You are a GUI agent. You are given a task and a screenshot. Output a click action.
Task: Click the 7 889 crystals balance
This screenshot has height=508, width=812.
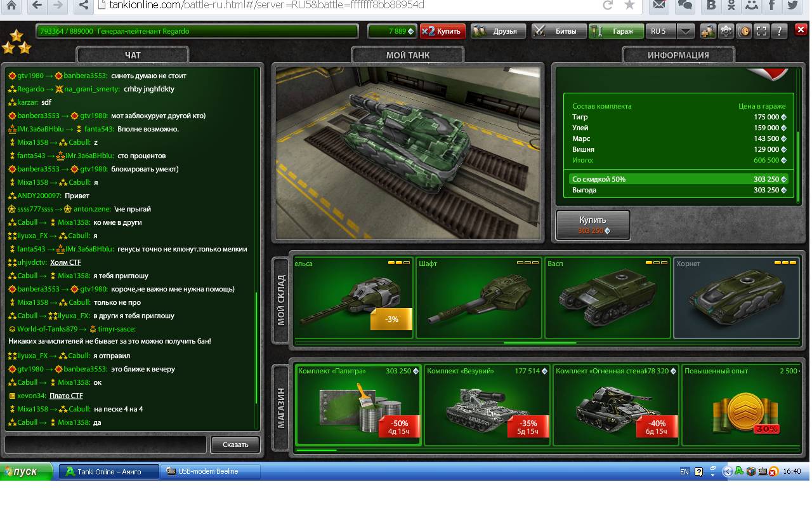(391, 31)
